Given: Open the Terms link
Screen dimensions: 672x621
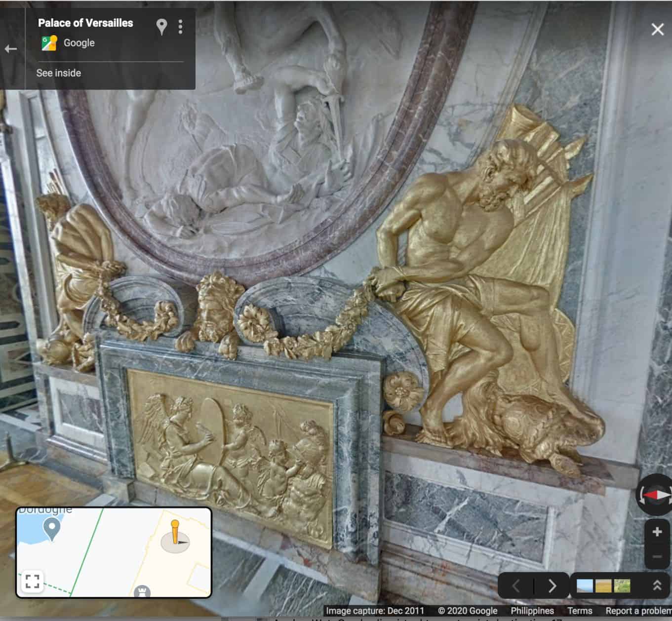Looking at the screenshot, I should point(580,611).
